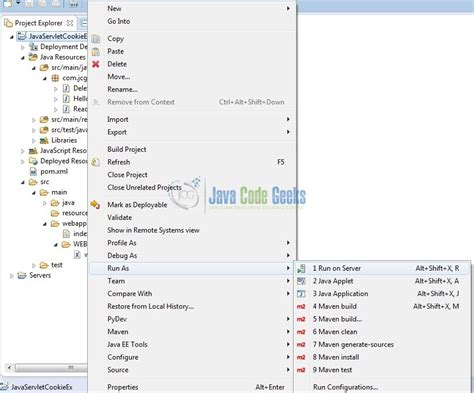Click the Deployed Resources icon

[33, 161]
